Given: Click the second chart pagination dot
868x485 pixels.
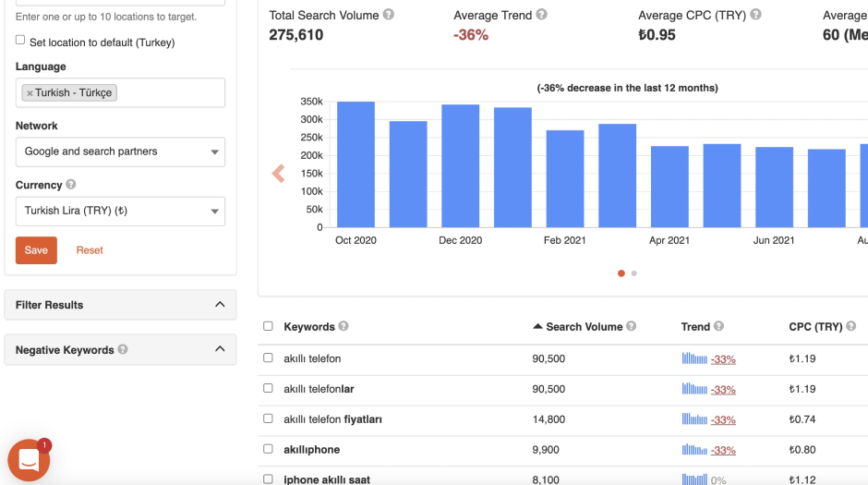Looking at the screenshot, I should 634,273.
